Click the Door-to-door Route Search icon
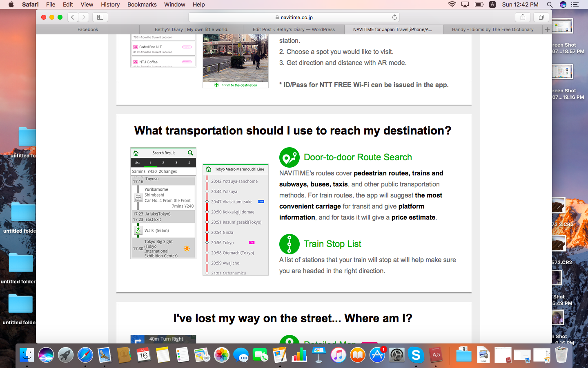 pos(290,157)
